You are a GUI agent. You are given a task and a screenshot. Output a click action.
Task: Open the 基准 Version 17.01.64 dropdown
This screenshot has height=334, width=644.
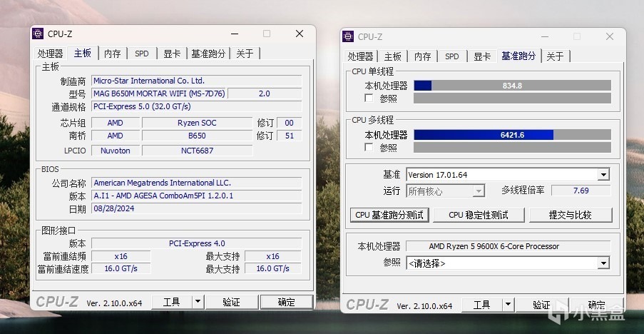tap(603, 175)
